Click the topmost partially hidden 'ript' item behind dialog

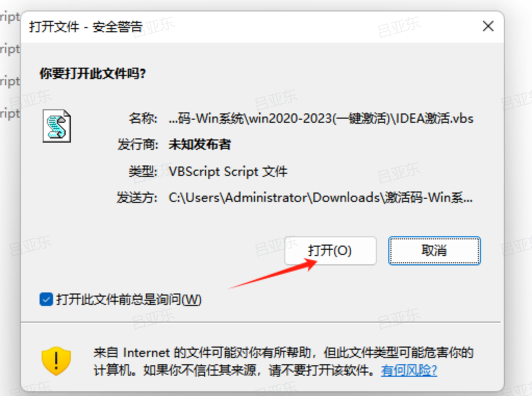(x=10, y=17)
